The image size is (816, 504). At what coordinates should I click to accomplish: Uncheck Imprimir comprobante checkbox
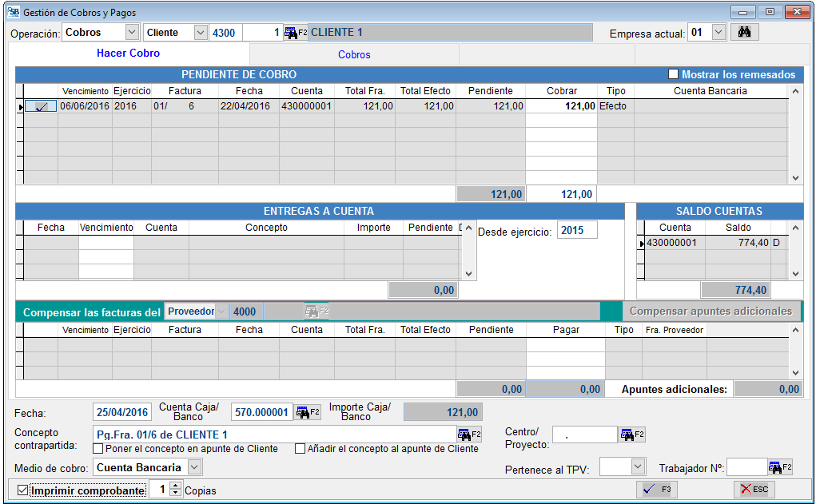(22, 490)
